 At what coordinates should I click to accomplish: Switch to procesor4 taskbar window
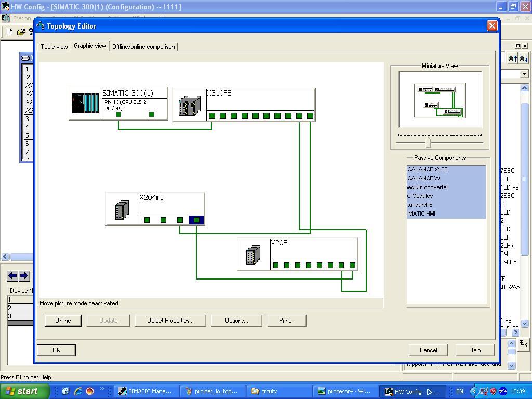point(345,391)
